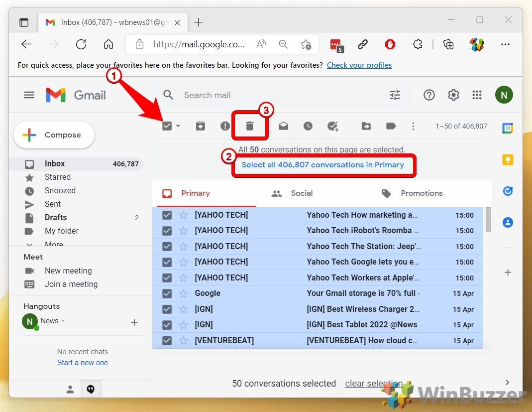
Task: Uncheck the Yahoo Tech How marketing email
Action: click(x=167, y=215)
